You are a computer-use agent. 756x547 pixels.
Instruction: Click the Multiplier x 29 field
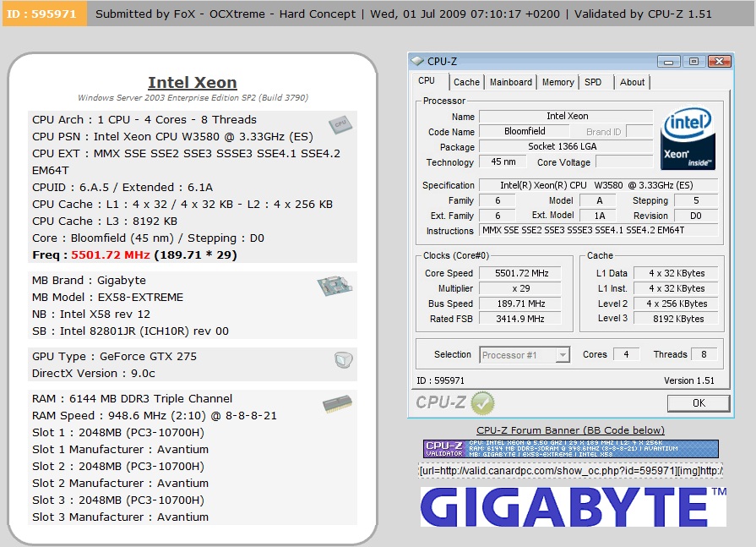(x=520, y=288)
